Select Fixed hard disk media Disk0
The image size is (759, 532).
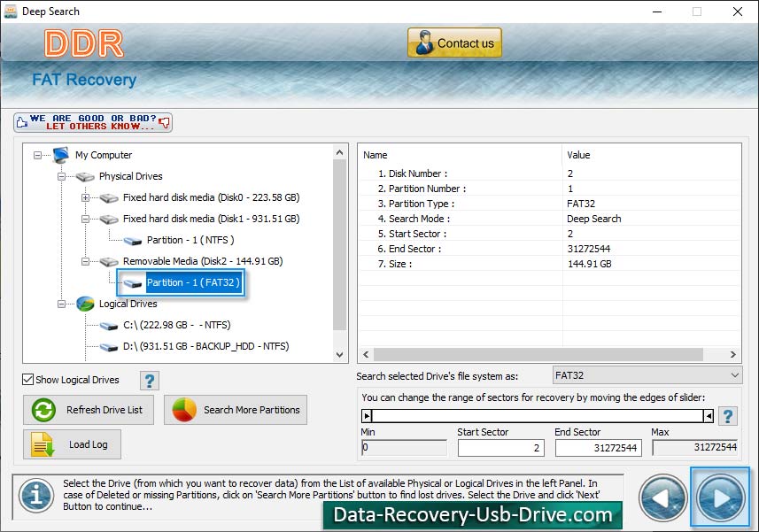coord(211,197)
